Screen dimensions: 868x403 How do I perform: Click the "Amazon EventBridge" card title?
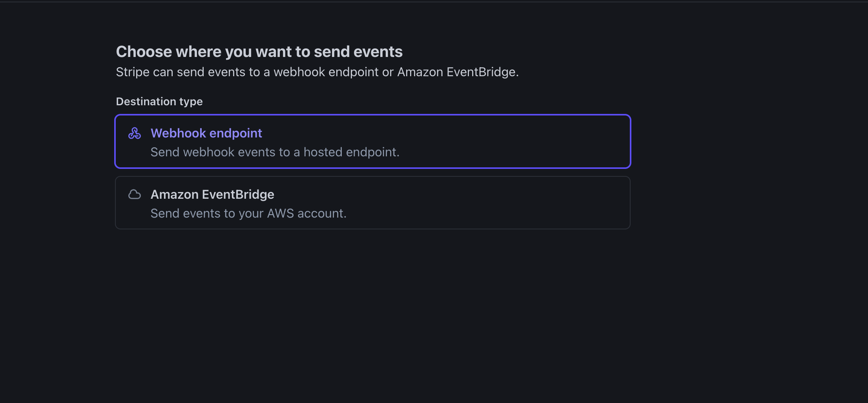212,194
